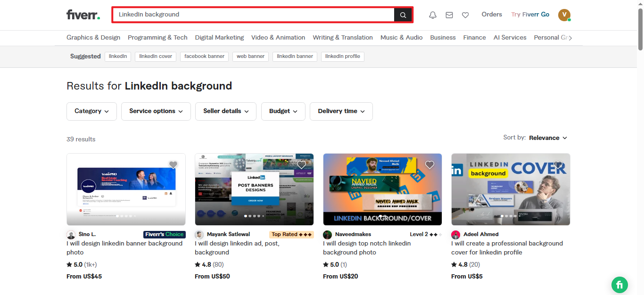
Task: Expand the Budget filter dropdown
Action: tap(283, 111)
